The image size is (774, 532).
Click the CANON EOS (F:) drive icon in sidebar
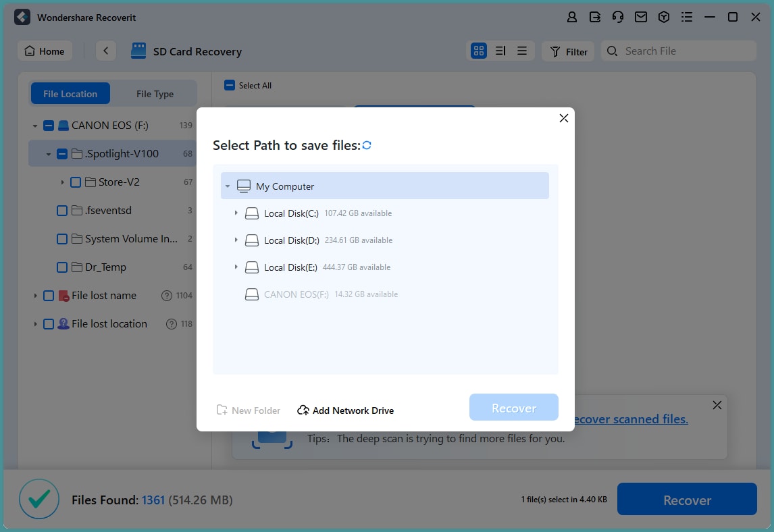63,126
